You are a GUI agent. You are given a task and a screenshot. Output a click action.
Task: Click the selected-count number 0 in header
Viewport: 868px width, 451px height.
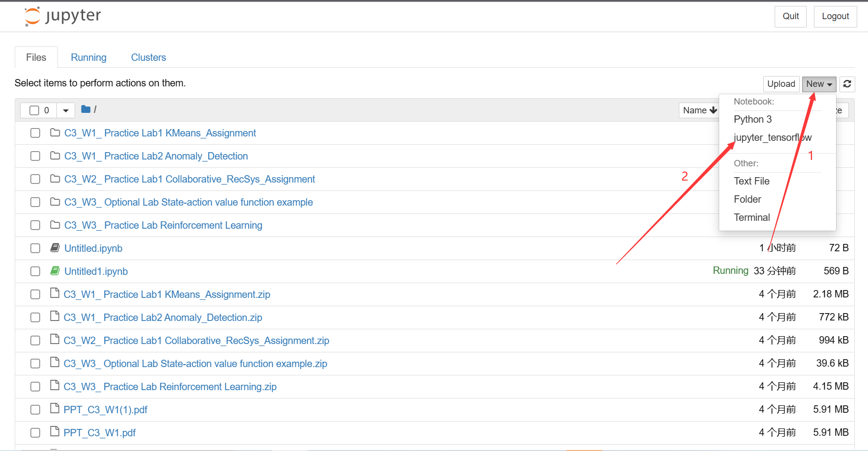47,110
